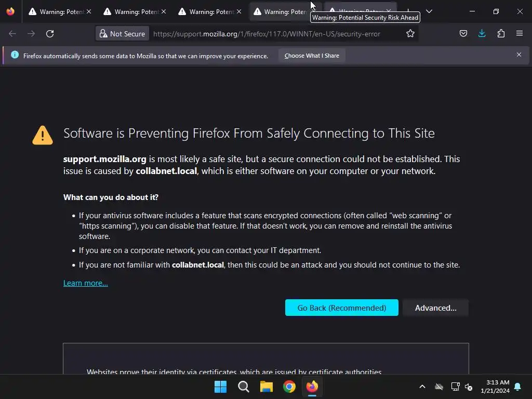Open the Downloads panel

[482, 33]
